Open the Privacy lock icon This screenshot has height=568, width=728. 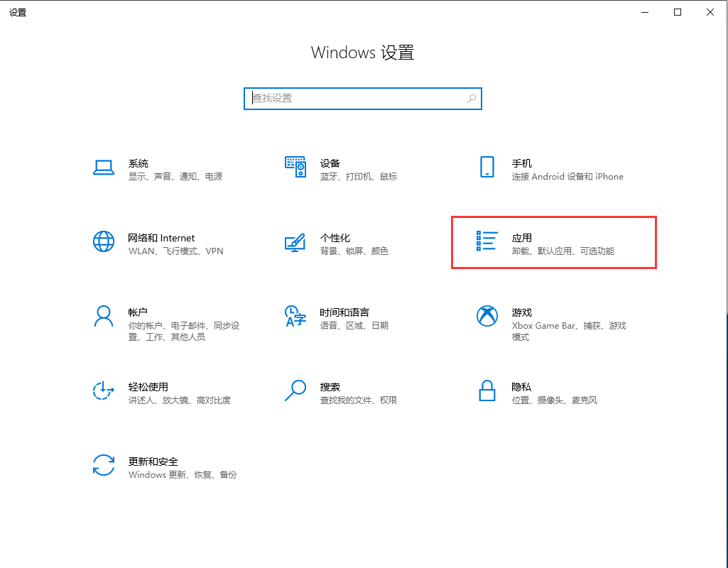click(487, 390)
